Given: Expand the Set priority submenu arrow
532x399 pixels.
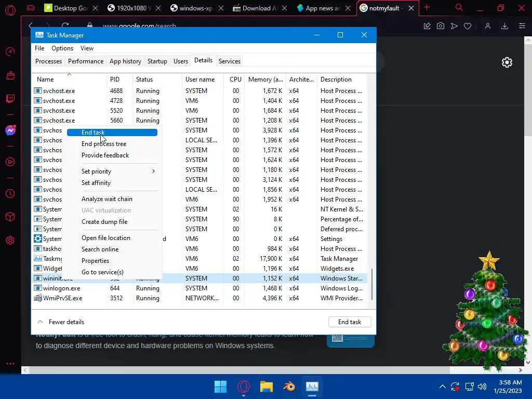Looking at the screenshot, I should (154, 171).
